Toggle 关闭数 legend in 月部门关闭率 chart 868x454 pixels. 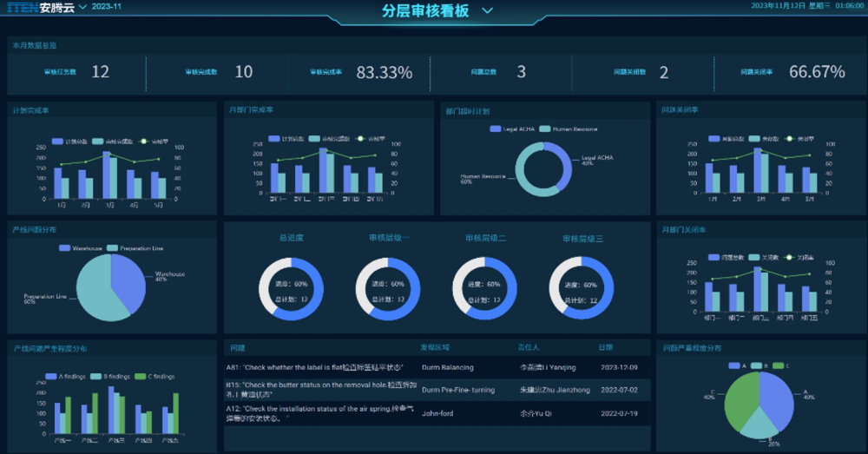764,258
